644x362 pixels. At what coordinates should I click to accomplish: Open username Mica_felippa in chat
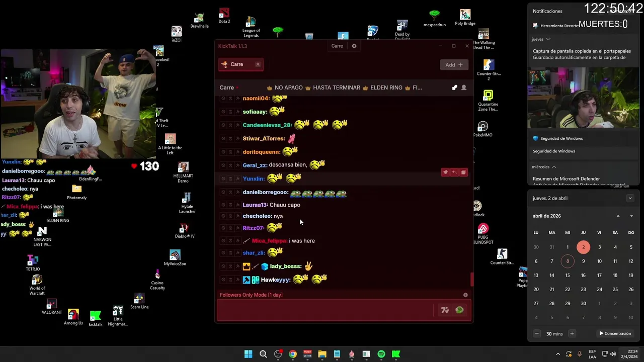pos(270,241)
